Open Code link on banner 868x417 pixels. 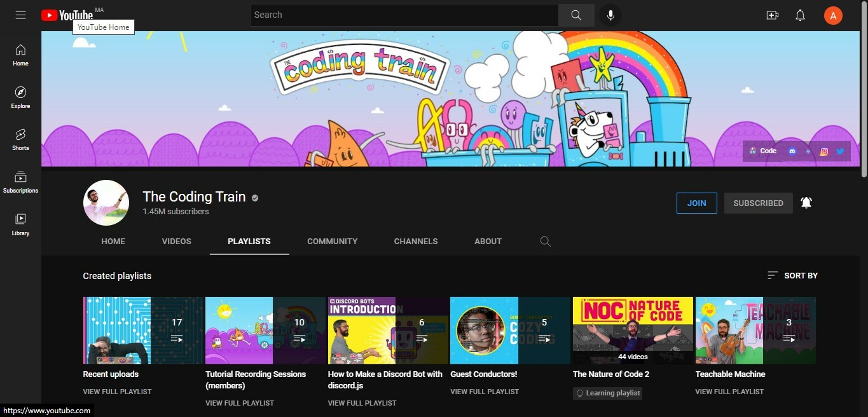pos(763,151)
